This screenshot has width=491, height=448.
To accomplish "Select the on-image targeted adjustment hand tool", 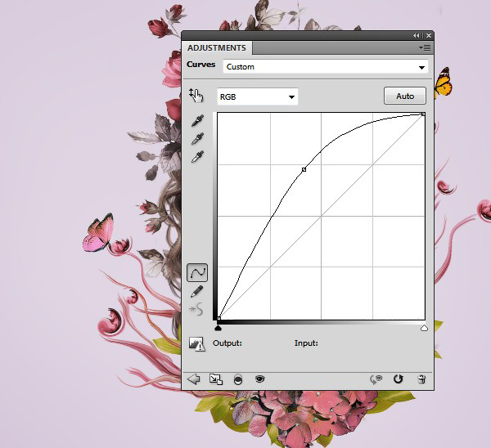I will [196, 96].
